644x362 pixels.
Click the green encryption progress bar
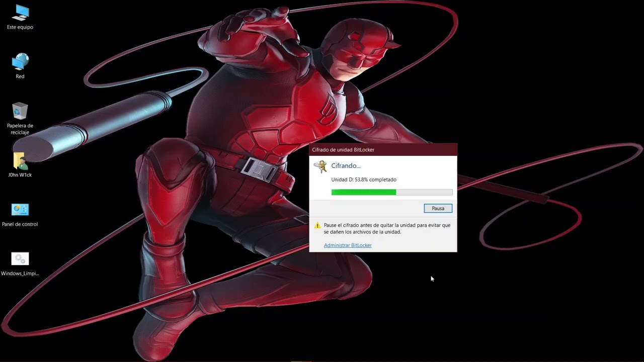click(x=392, y=192)
